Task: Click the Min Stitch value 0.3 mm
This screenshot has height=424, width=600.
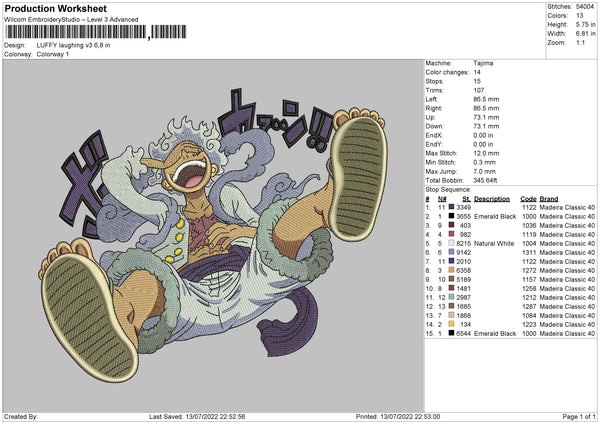Action: click(484, 162)
